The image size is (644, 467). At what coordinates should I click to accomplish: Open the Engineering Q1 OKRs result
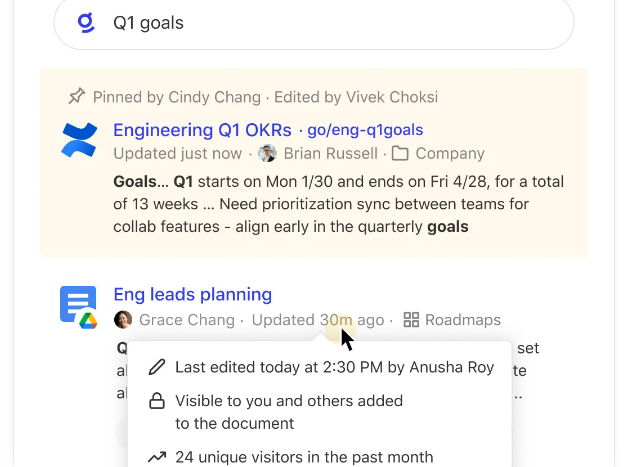tap(202, 130)
